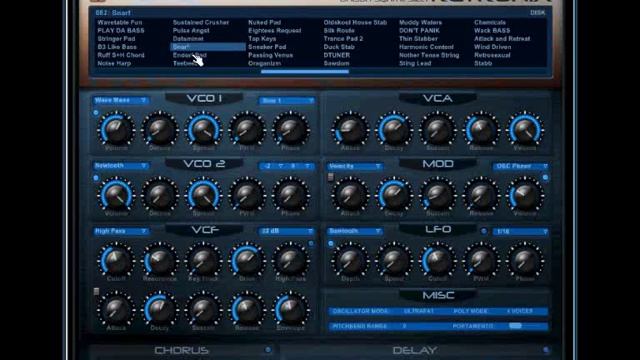Click the VCF Resonance knob
Viewport: 640px width, 360px height.
pyautogui.click(x=160, y=260)
